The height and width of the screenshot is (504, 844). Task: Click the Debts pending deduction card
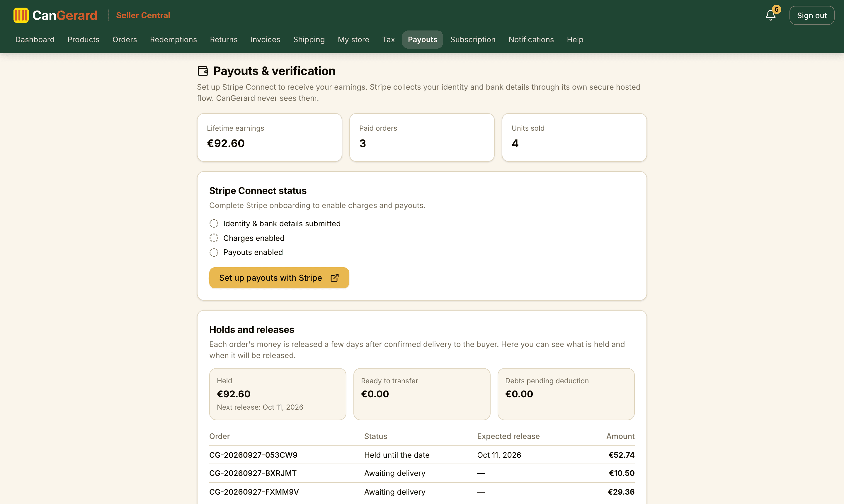[x=566, y=394]
